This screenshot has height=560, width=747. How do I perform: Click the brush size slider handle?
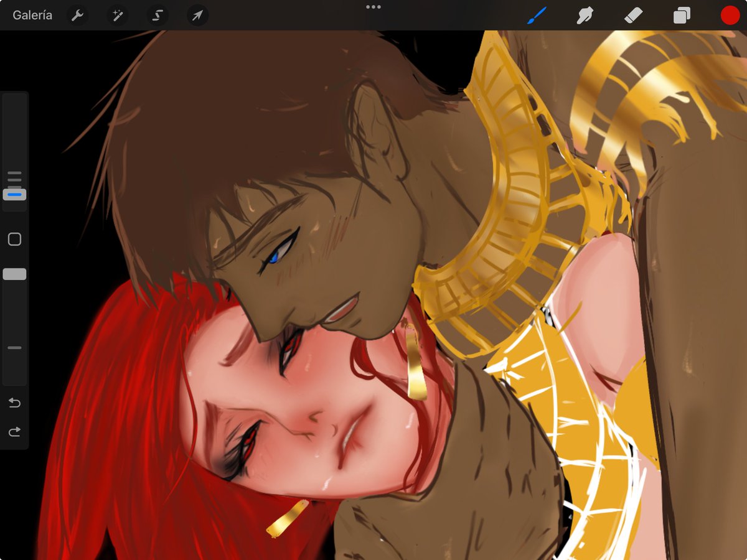14,195
